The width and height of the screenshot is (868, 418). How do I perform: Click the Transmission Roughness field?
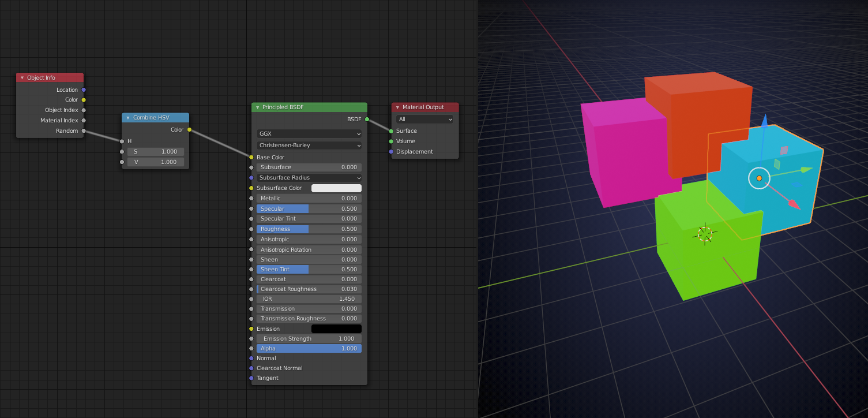pyautogui.click(x=309, y=319)
